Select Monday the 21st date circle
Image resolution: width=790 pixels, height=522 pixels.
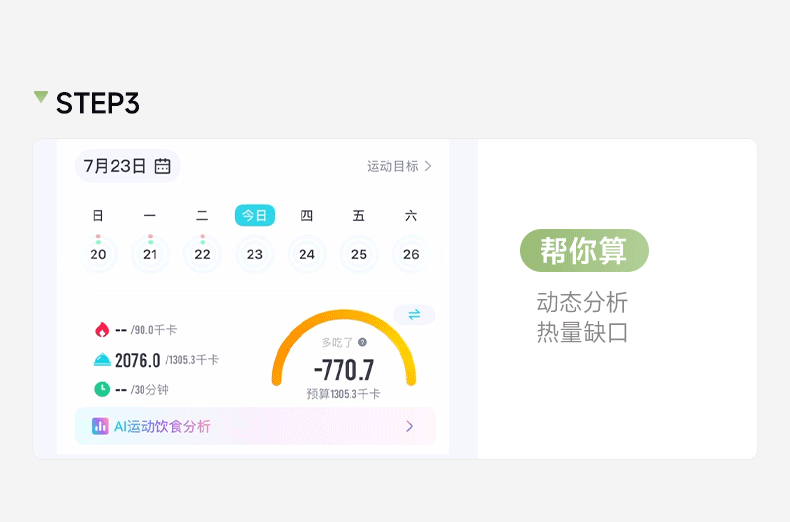point(150,254)
